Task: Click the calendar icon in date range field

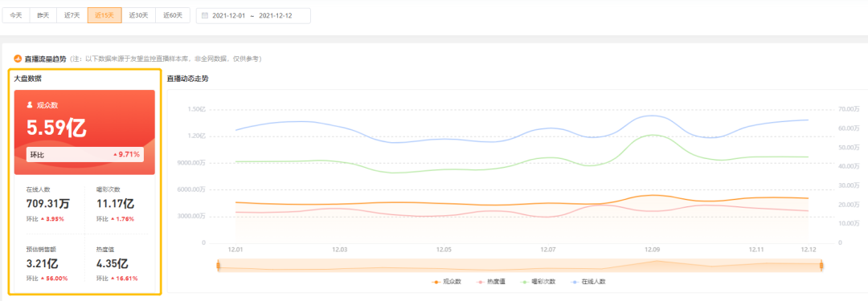Action: point(204,15)
